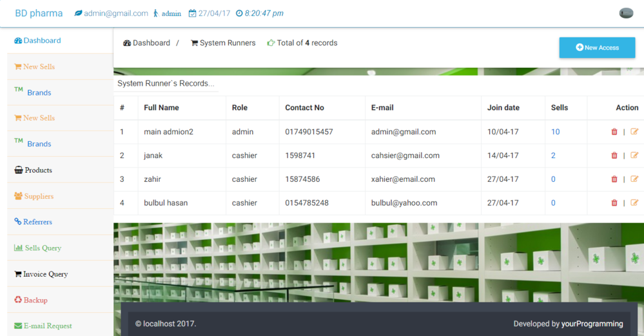This screenshot has width=644, height=336.
Task: Select Invoice Query menu item
Action: (x=45, y=274)
